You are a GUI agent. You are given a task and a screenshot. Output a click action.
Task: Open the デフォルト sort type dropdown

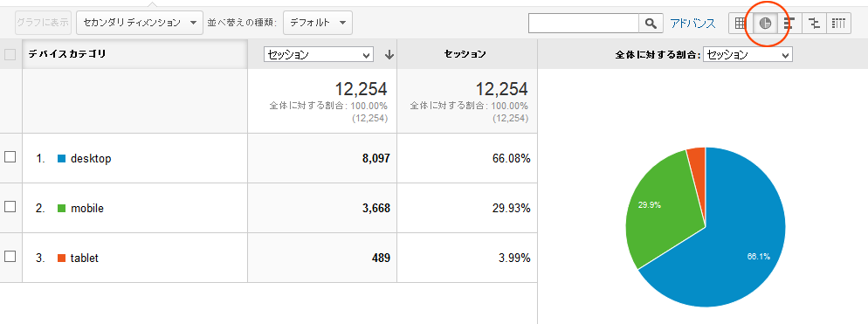(318, 23)
